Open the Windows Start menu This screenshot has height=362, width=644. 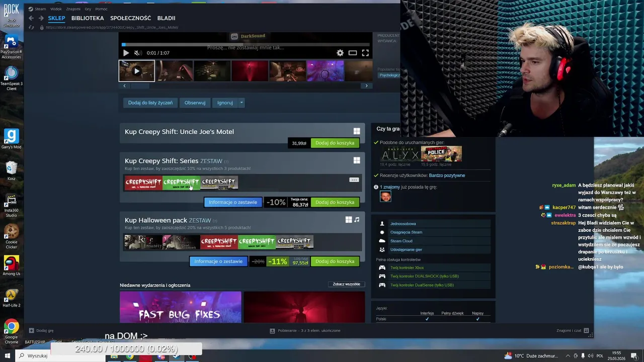click(x=7, y=356)
